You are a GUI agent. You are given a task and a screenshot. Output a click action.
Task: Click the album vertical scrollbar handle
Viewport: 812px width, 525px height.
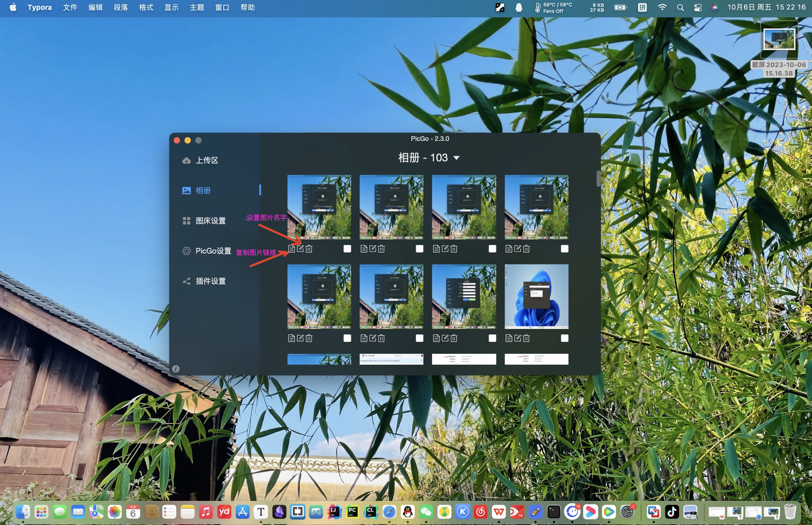pyautogui.click(x=598, y=179)
